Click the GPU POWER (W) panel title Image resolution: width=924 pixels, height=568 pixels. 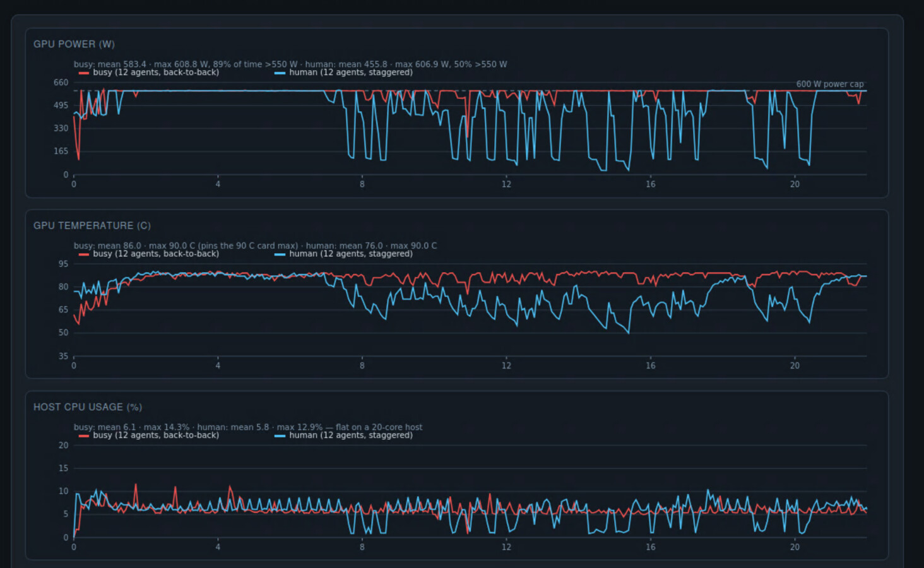(74, 44)
